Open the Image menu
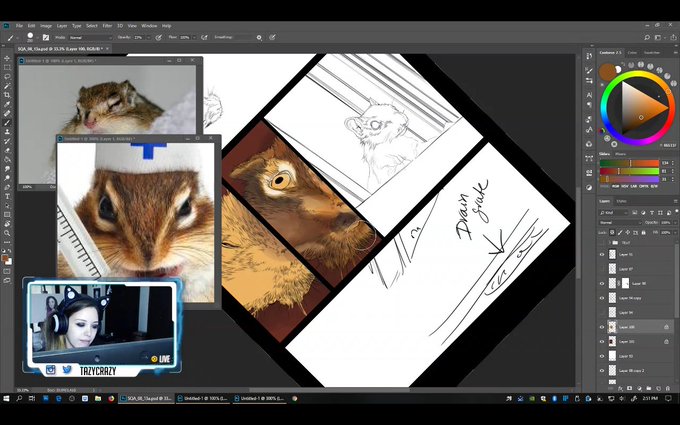The width and height of the screenshot is (680, 425). coord(46,26)
